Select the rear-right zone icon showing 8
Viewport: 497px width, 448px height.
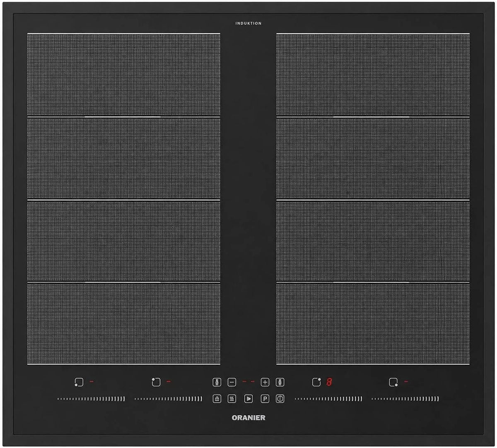[x=316, y=382]
